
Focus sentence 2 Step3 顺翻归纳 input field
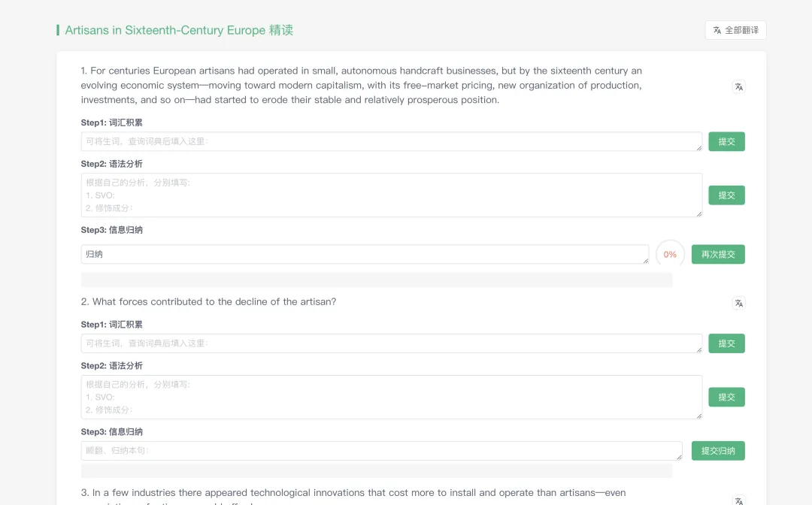click(382, 451)
